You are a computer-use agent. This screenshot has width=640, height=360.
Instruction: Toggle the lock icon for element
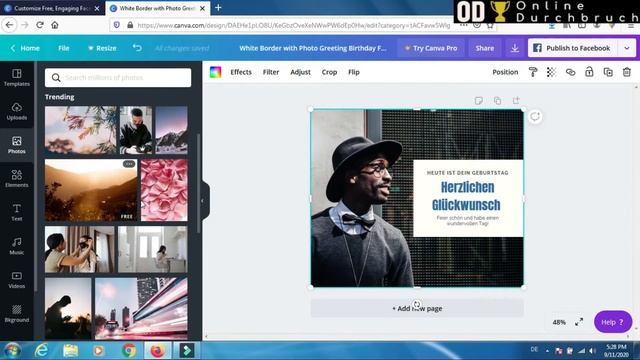(589, 72)
